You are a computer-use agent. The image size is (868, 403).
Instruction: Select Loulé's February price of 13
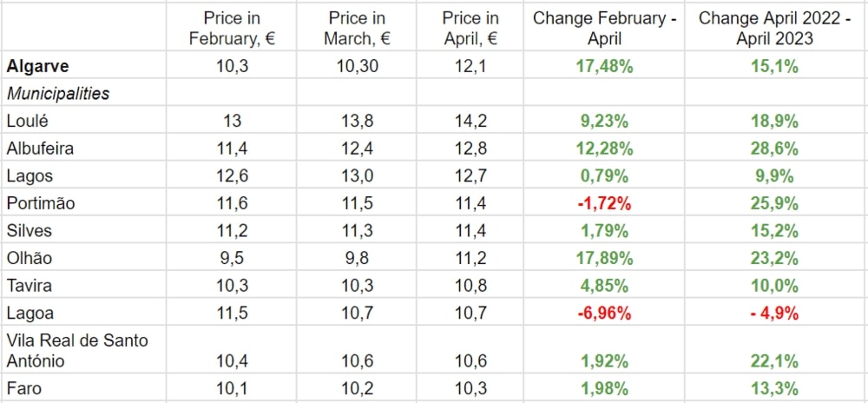(231, 121)
